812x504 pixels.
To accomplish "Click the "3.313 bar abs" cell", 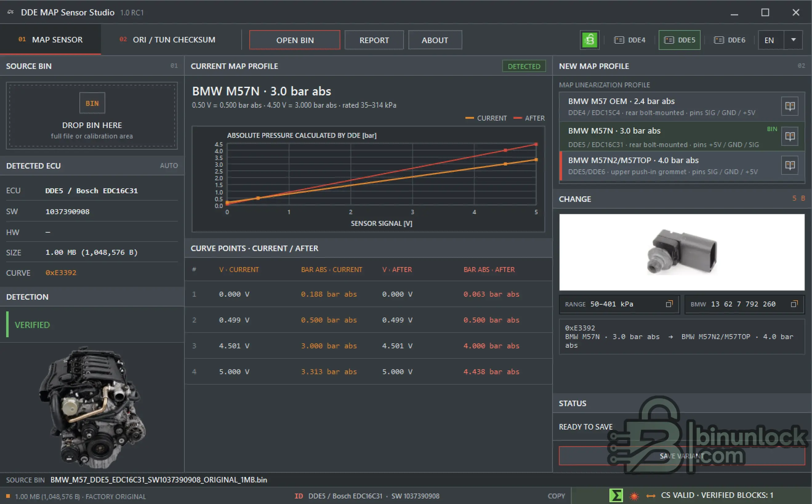I will click(329, 372).
